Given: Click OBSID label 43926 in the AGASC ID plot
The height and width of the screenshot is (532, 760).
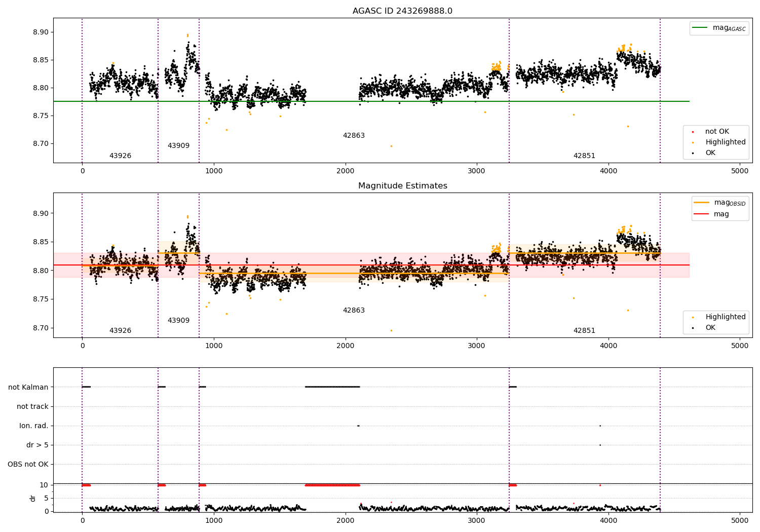Looking at the screenshot, I should pyautogui.click(x=120, y=156).
